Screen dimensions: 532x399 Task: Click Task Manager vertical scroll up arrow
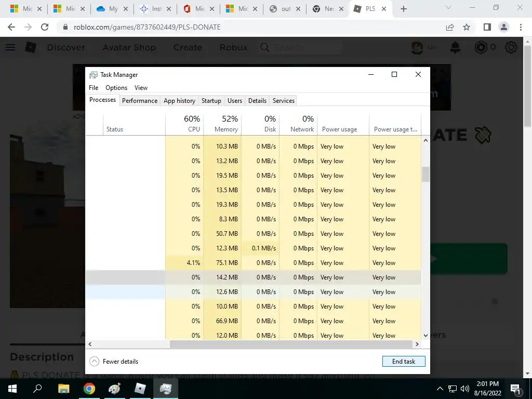[425, 140]
